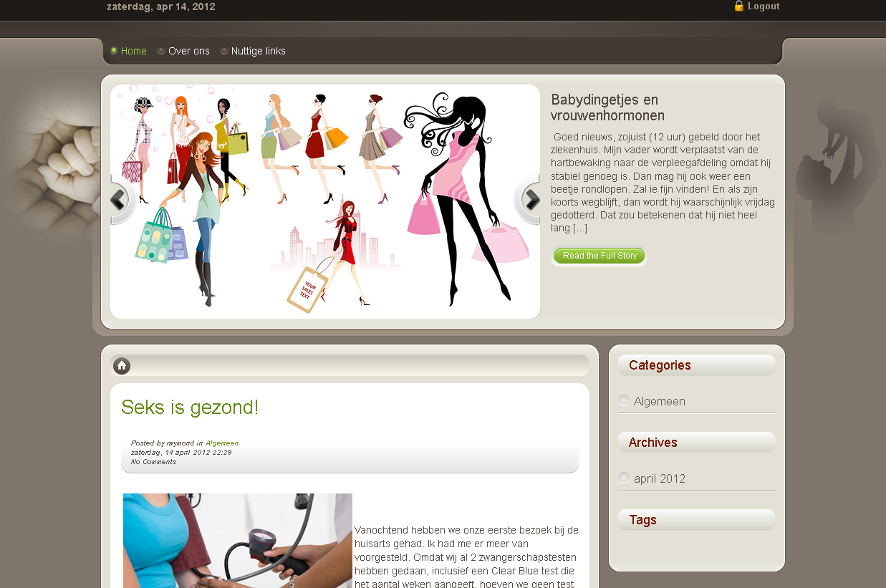Viewport: 886px width, 588px height.
Task: Open the Over ons menu item
Action: [x=189, y=51]
